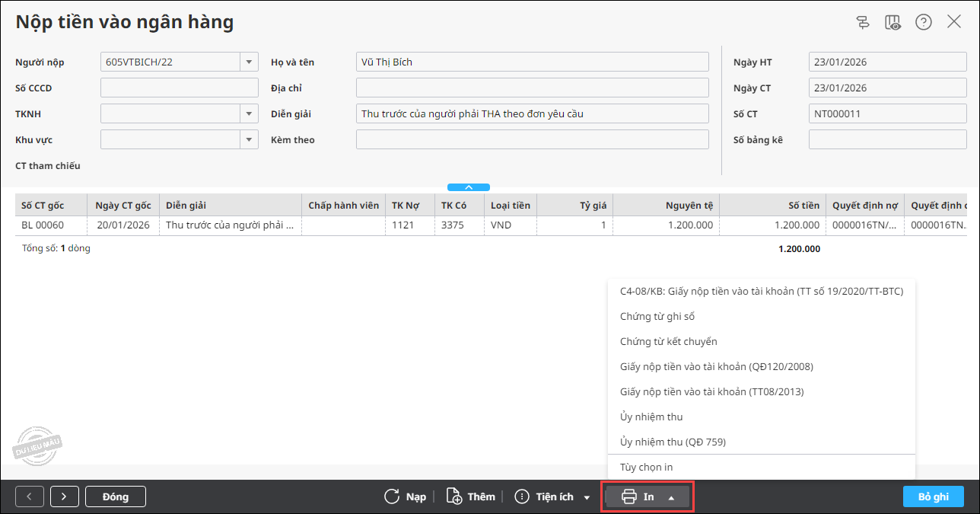This screenshot has width=980, height=514.
Task: Click the Thêm add document icon
Action: 454,496
